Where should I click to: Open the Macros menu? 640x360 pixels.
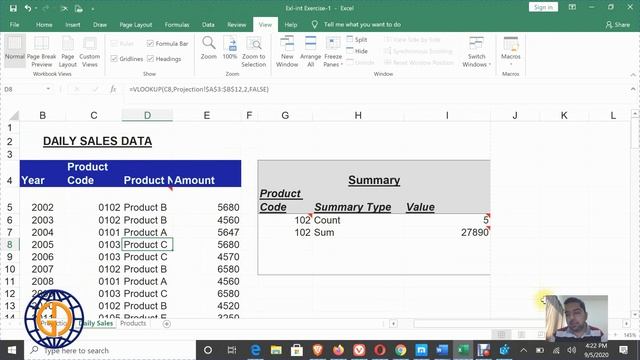(511, 52)
